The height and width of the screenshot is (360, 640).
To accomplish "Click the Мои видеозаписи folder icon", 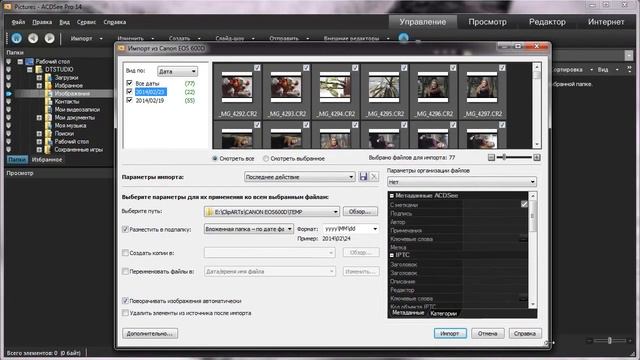I will [x=49, y=109].
